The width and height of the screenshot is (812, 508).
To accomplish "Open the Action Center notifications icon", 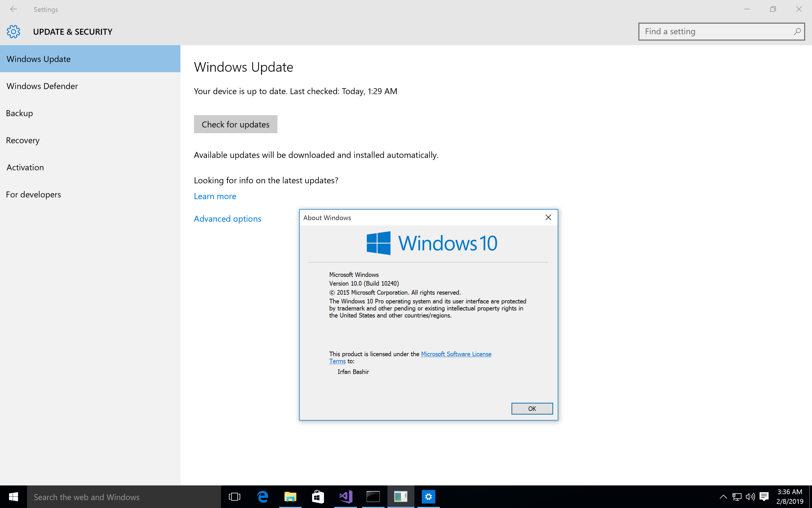I will [x=764, y=497].
